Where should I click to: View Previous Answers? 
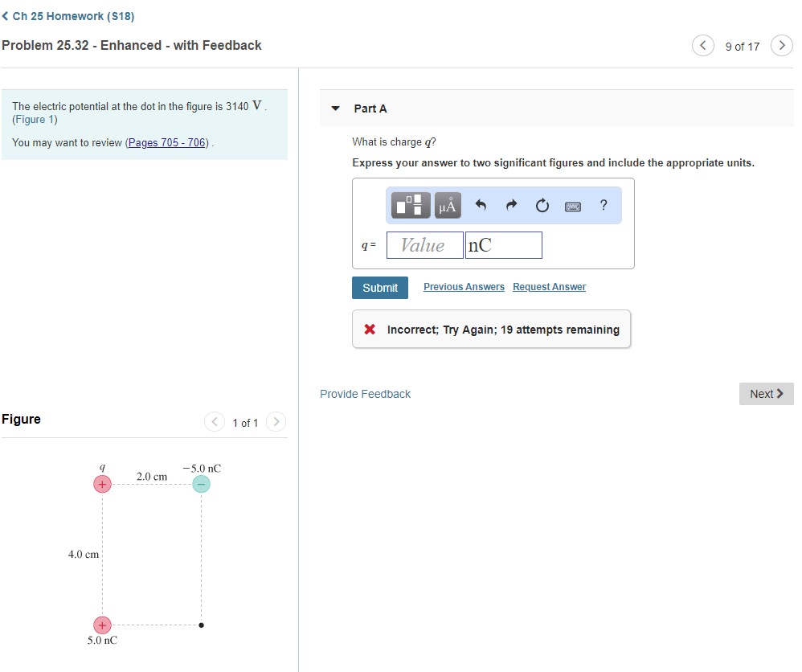464,287
